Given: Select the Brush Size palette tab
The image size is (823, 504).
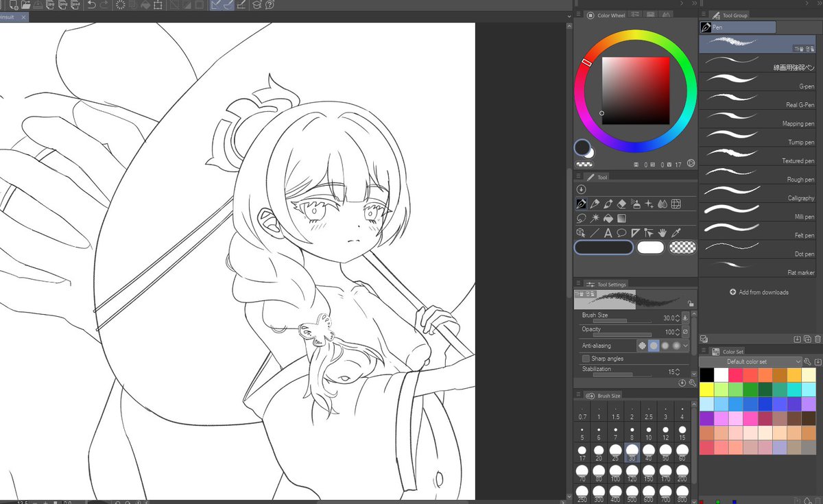Looking at the screenshot, I should [x=604, y=396].
